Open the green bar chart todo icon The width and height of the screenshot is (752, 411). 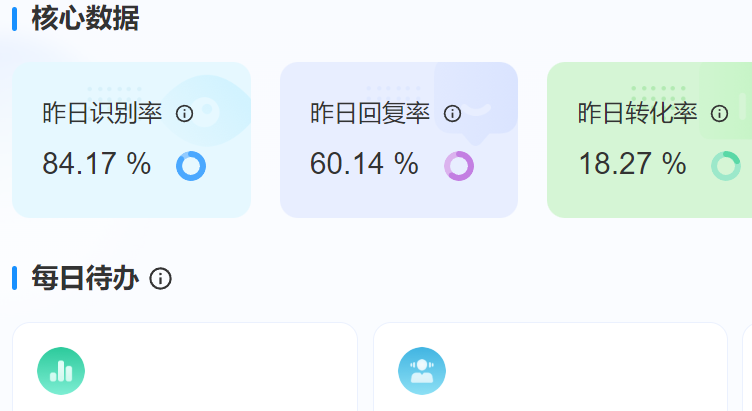61,371
